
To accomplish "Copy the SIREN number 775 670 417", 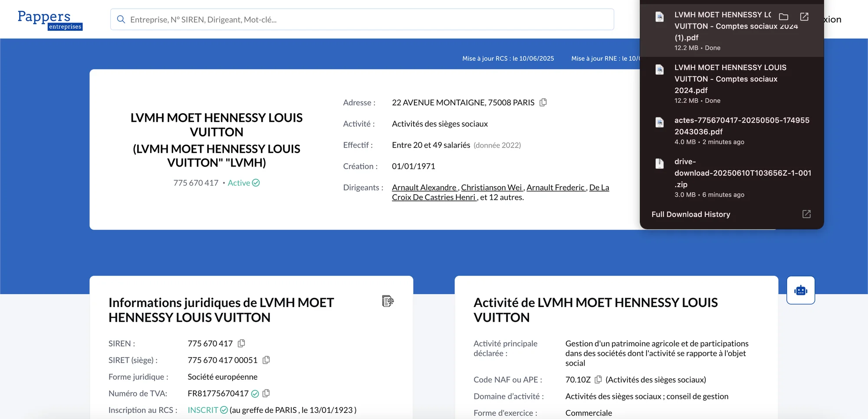I will pyautogui.click(x=241, y=344).
